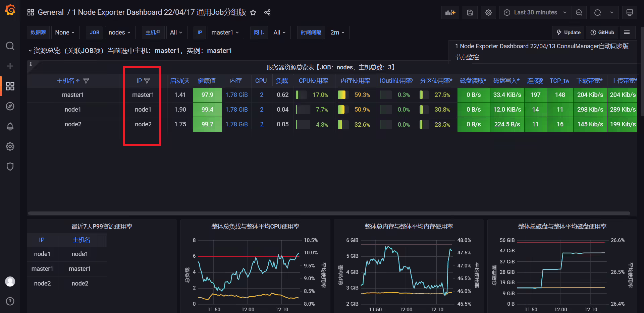Open the search dashboards icon
Image resolution: width=644 pixels, height=313 pixels.
tap(10, 46)
